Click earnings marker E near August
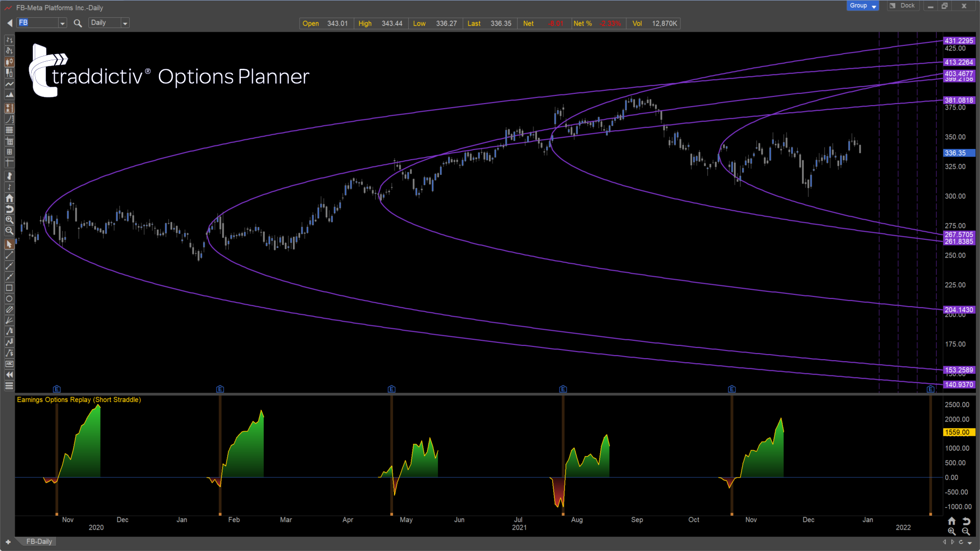980x551 pixels. [x=563, y=389]
